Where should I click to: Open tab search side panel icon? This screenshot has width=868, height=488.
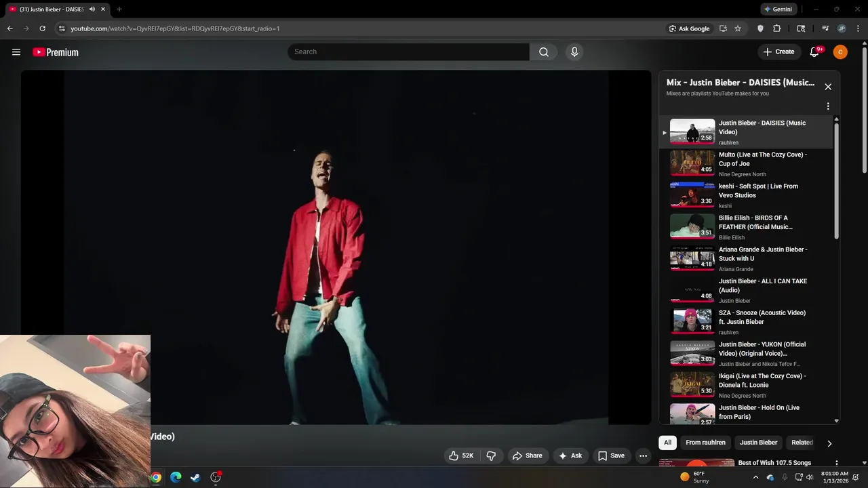[x=801, y=28]
